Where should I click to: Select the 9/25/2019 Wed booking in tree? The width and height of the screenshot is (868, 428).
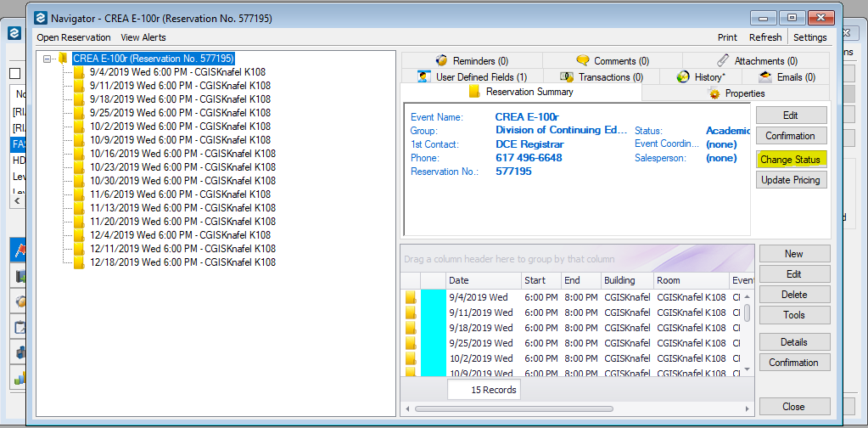pyautogui.click(x=180, y=113)
